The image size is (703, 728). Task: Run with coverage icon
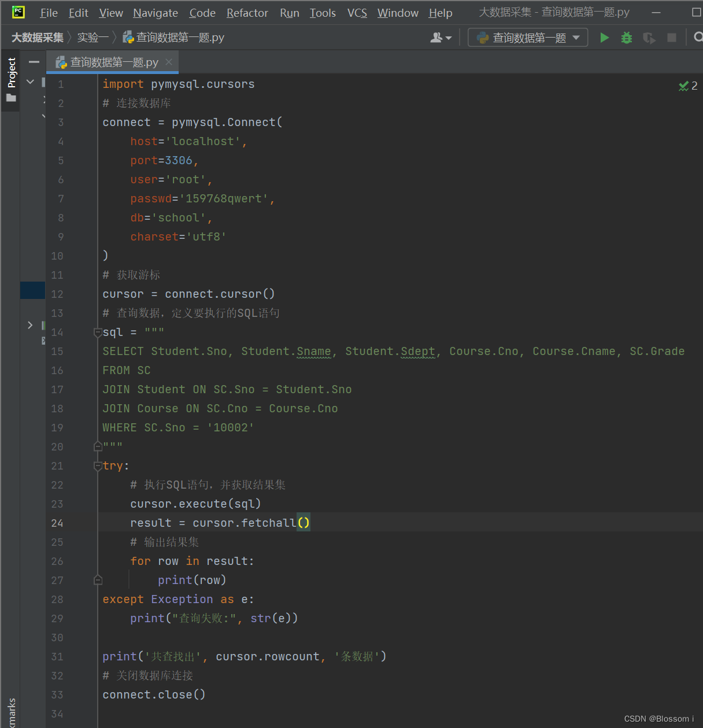pos(649,38)
